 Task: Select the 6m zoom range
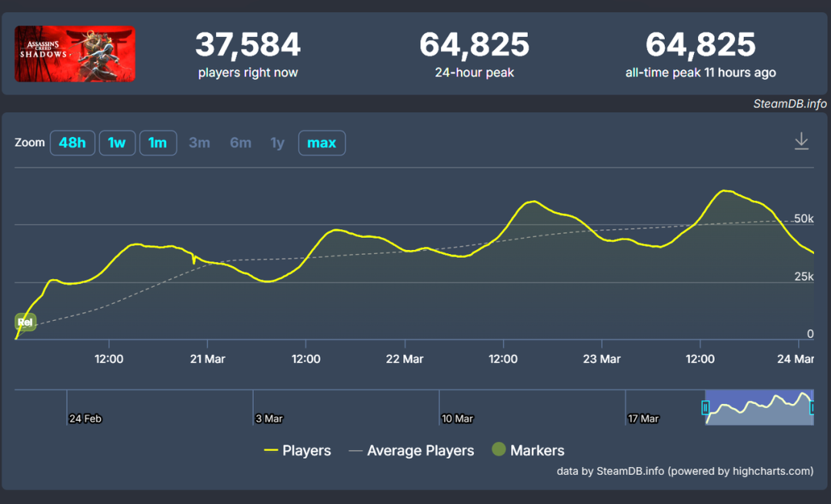pyautogui.click(x=240, y=143)
